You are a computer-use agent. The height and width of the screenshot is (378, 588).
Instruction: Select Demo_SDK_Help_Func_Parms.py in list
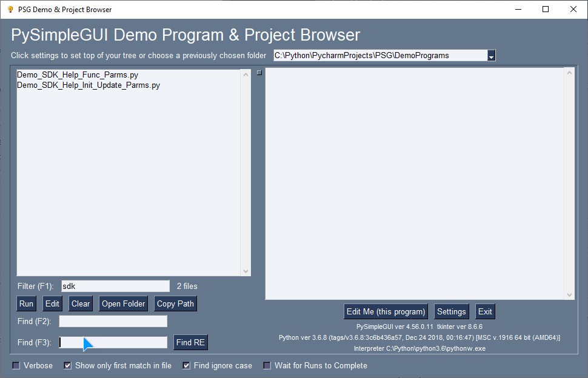point(78,75)
